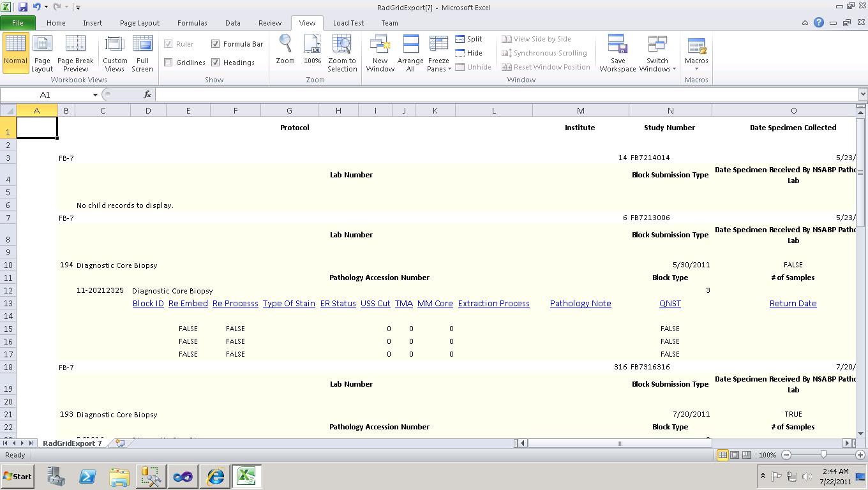Click Zoom to Selection

342,53
